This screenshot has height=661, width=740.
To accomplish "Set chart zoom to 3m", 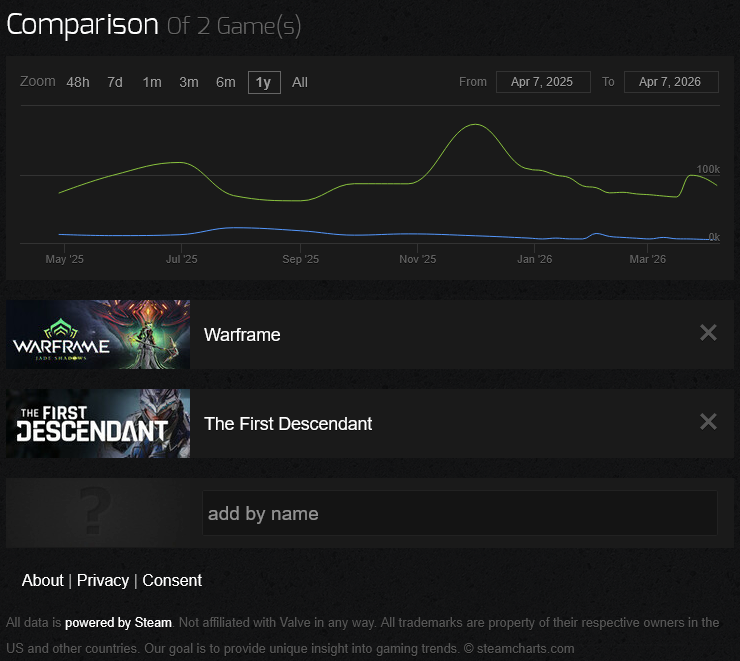I will (x=189, y=83).
